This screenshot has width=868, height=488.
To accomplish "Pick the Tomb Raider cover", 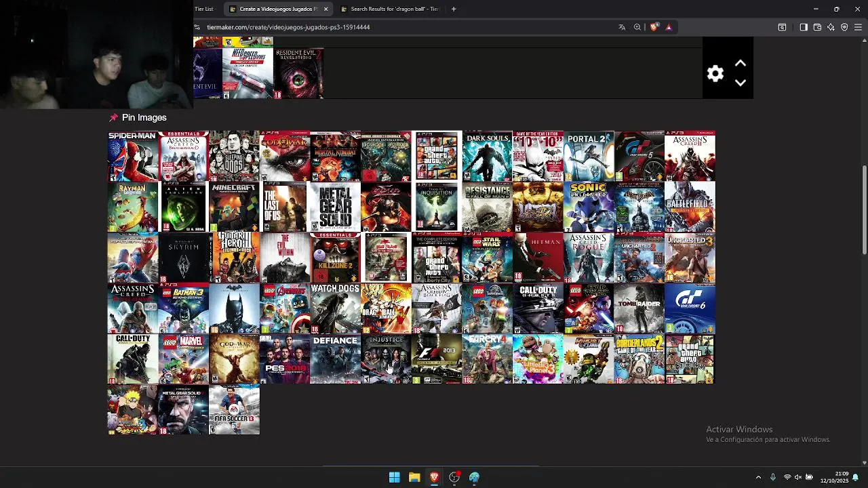I will coord(639,308).
